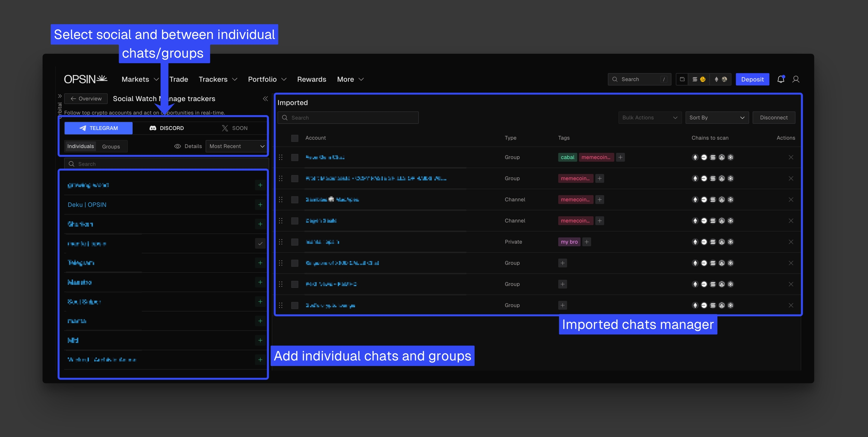Click the drag handle of the first imported row
Viewport: 868px width, 437px height.
click(x=281, y=157)
